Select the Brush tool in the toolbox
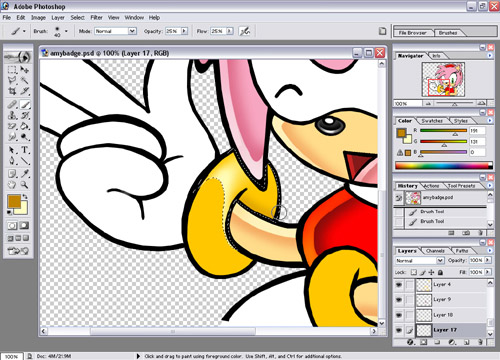This screenshot has width=500, height=360. (x=24, y=105)
